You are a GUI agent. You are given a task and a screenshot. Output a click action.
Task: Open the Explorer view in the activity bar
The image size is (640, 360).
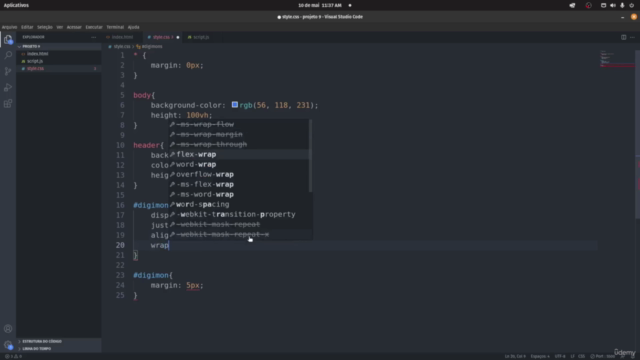click(8, 39)
